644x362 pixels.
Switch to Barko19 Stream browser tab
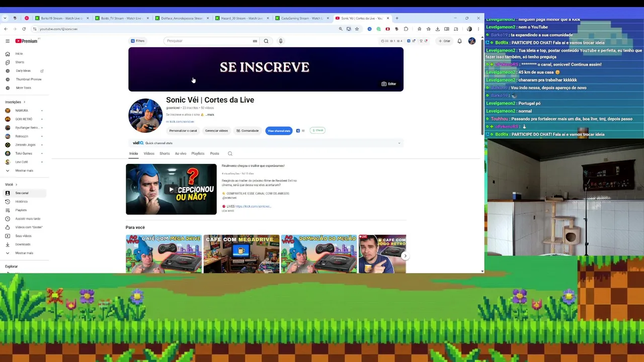pos(61,18)
